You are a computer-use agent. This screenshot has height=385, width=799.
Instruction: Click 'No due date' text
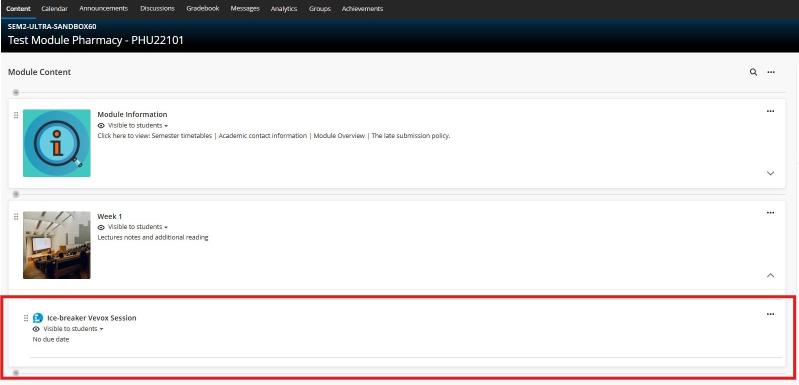pos(51,340)
